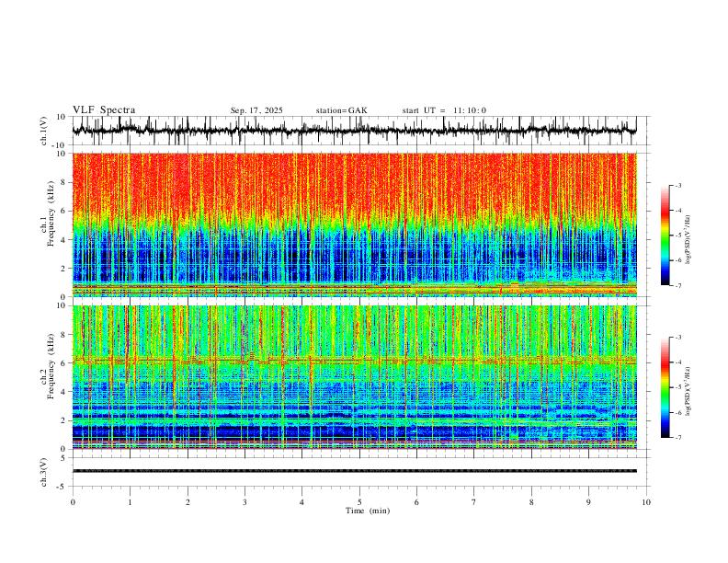Screen dimensions: 728x563
Task: Click the 'ch.1(V)' waveform axis label
Action: 44,131
